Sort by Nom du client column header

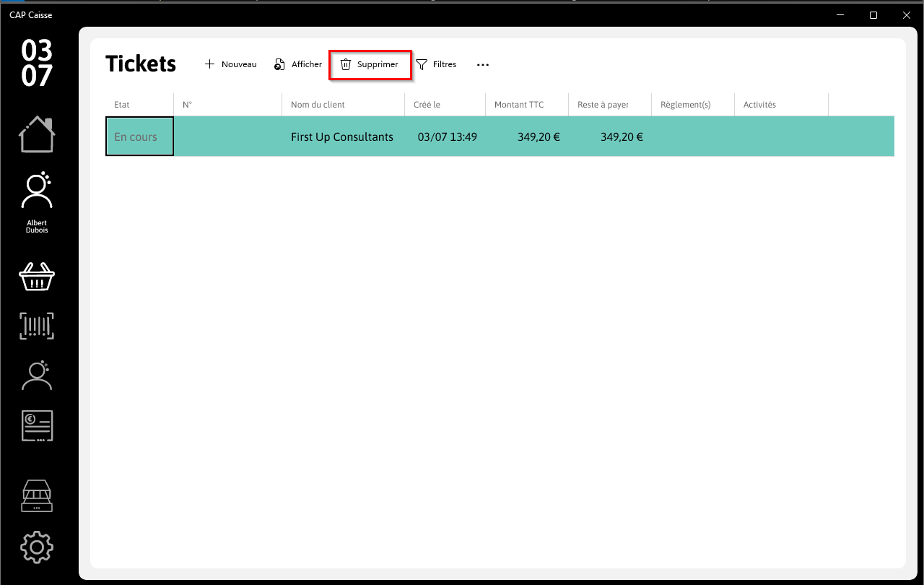point(344,105)
